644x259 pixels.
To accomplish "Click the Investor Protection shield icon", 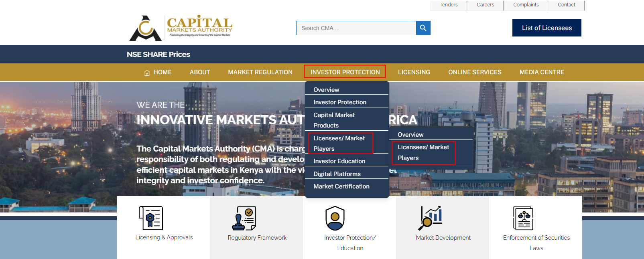I will pyautogui.click(x=335, y=218).
